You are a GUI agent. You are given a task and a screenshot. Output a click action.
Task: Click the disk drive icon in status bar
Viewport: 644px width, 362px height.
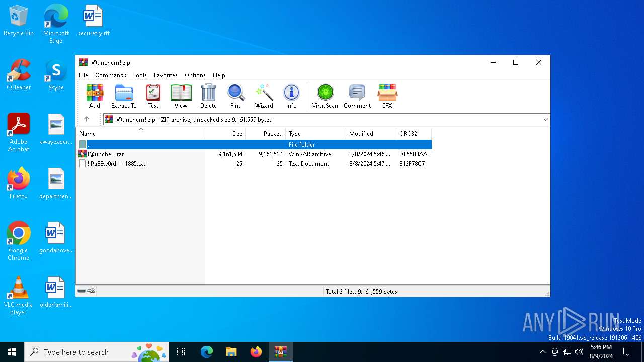(x=82, y=291)
